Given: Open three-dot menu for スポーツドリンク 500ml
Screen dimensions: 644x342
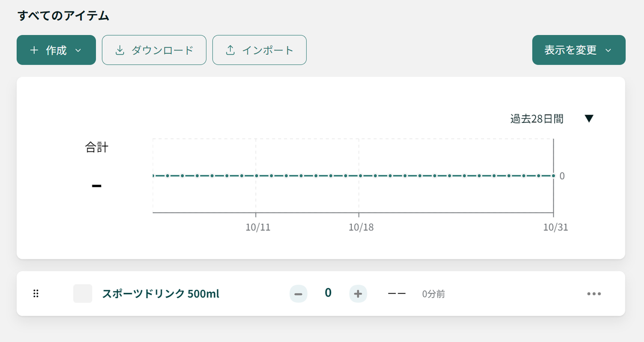Looking at the screenshot, I should point(594,294).
